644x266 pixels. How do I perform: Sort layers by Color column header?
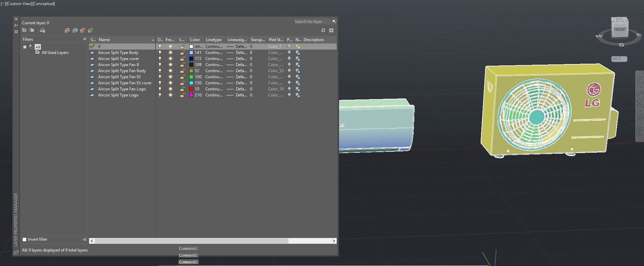(x=195, y=40)
